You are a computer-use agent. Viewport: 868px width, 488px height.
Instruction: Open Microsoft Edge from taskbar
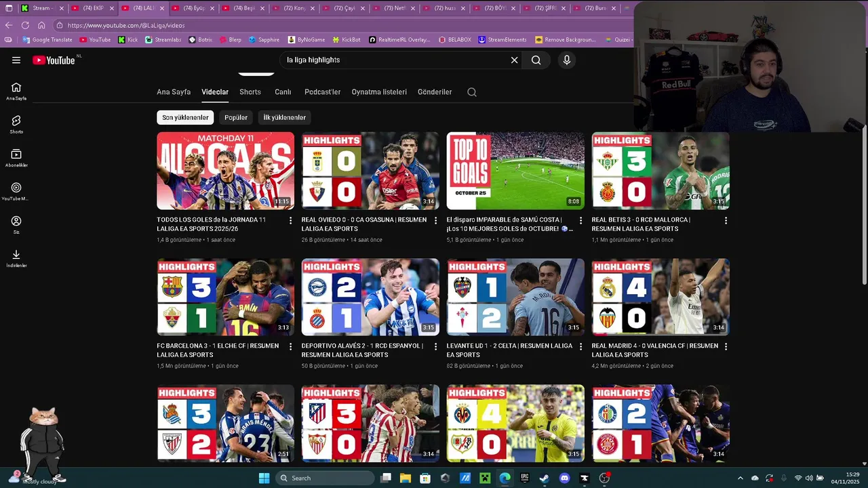coord(505,478)
